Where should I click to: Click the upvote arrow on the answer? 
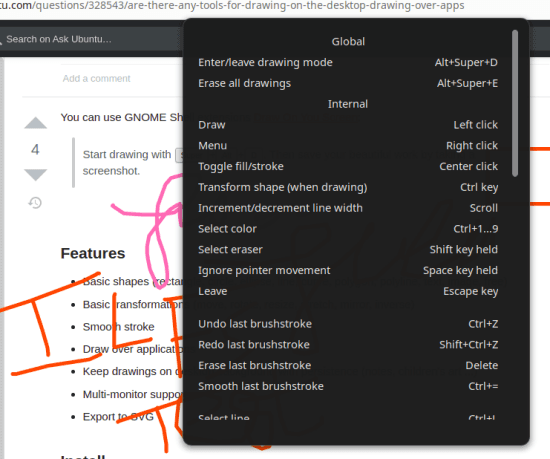coord(35,123)
